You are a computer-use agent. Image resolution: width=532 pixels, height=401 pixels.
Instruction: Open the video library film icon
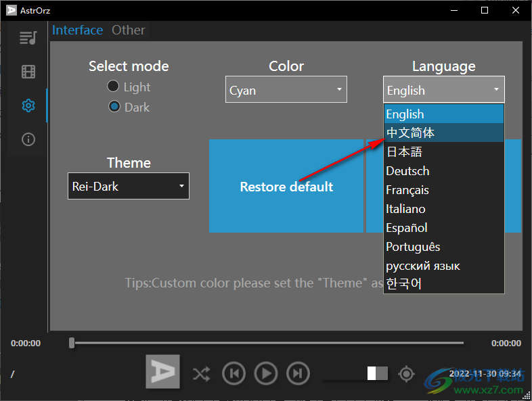click(x=28, y=72)
